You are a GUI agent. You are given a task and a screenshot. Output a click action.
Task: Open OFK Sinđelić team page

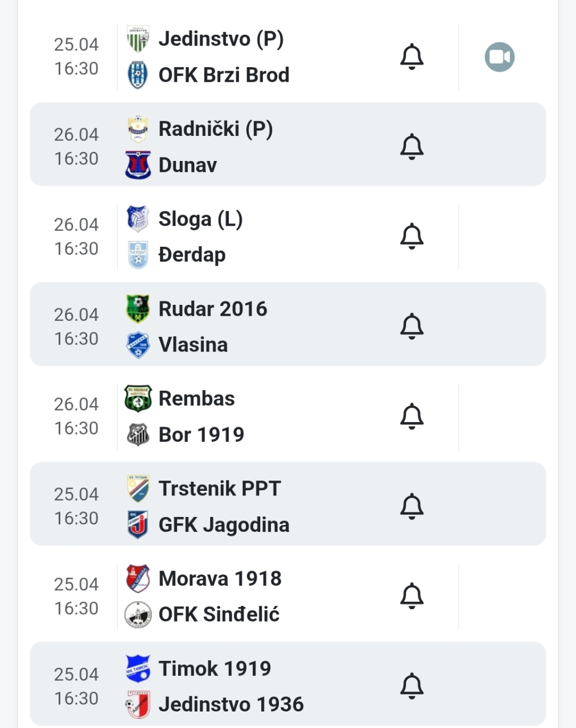(x=219, y=615)
